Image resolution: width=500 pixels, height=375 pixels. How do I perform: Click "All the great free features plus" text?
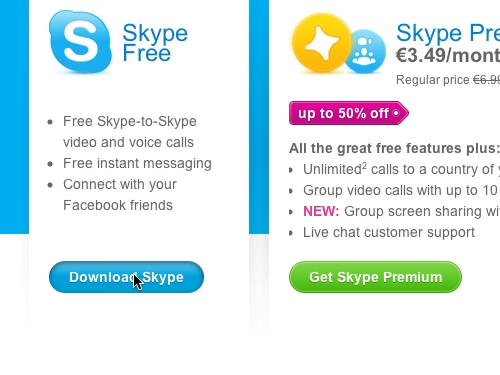pyautogui.click(x=394, y=148)
